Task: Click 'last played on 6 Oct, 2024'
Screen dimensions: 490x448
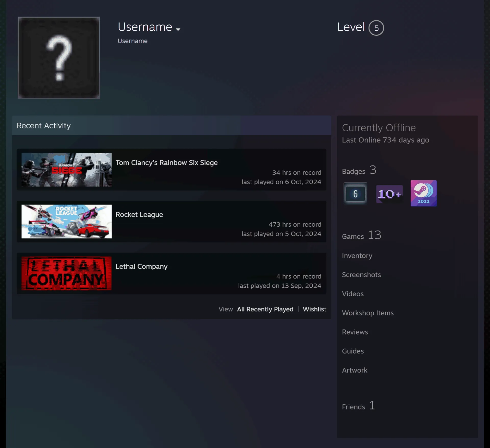Action: click(281, 182)
